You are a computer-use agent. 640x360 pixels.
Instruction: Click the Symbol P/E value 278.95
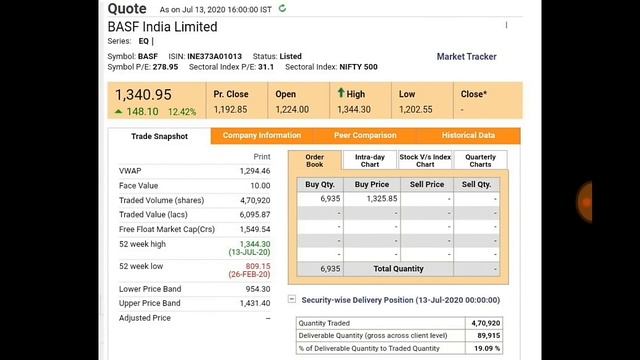pyautogui.click(x=165, y=67)
